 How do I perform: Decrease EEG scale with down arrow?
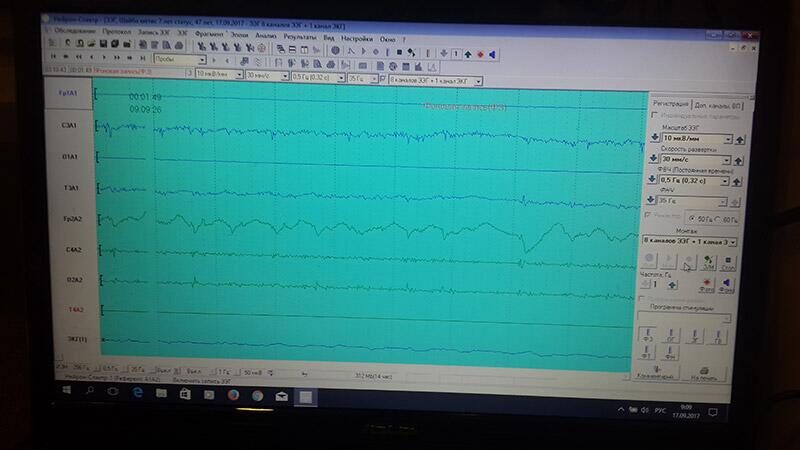coord(655,138)
